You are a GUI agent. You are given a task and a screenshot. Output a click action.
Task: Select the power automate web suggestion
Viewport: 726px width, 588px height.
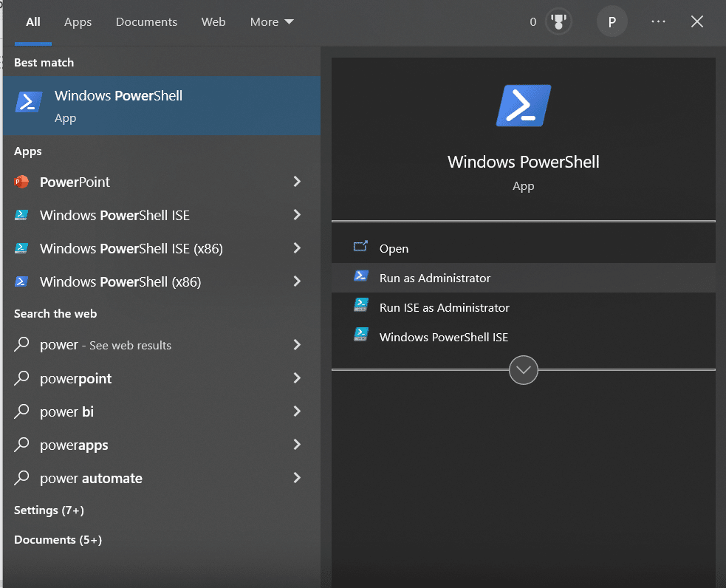pos(162,478)
